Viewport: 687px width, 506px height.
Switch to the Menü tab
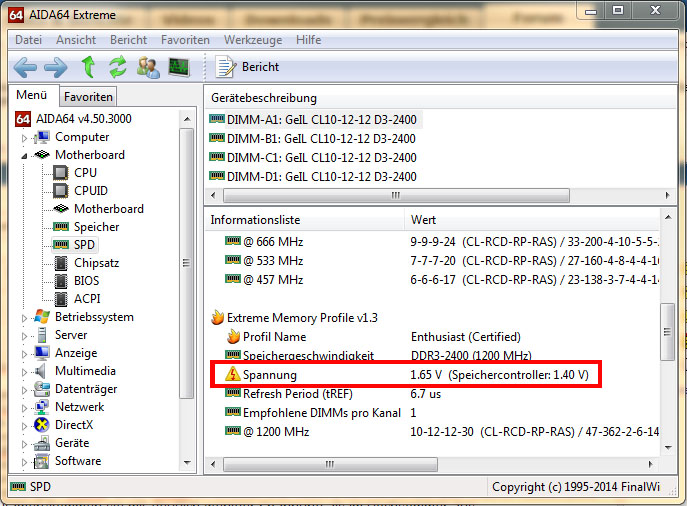pyautogui.click(x=32, y=95)
